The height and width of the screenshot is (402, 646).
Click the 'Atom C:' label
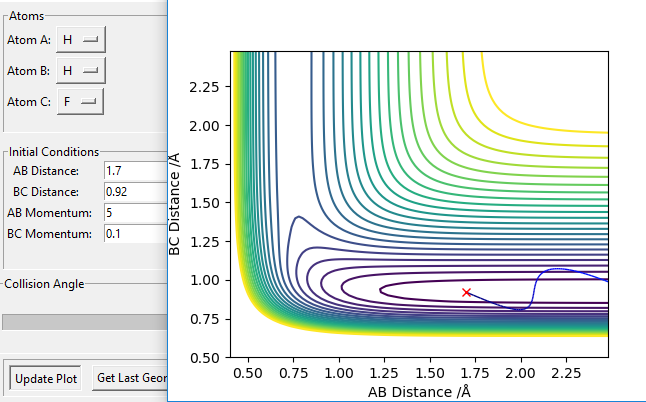29,102
